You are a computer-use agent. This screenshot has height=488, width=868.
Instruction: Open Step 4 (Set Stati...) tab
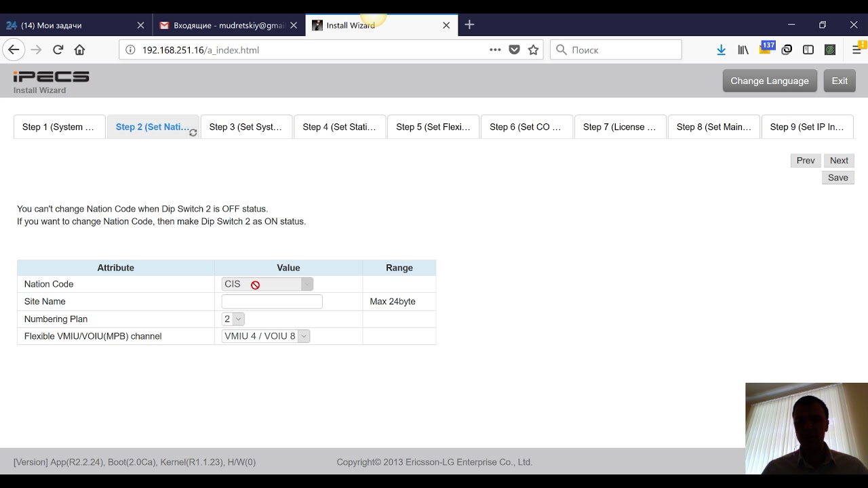click(x=340, y=127)
